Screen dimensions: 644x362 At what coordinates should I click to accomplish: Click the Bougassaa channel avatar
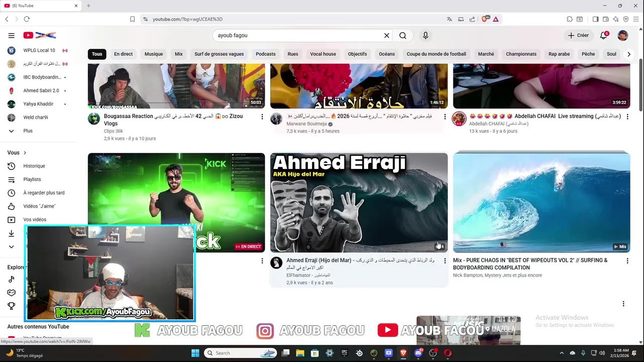click(x=94, y=119)
